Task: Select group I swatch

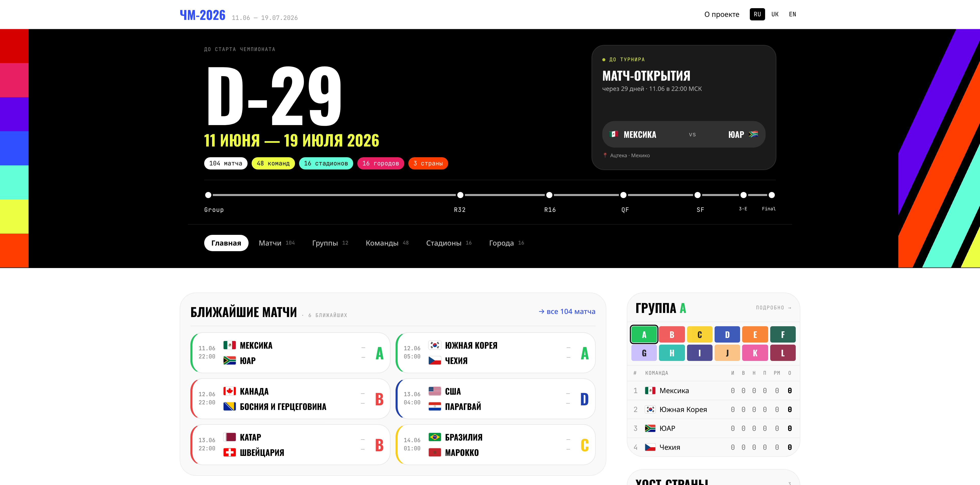Action: [x=700, y=353]
